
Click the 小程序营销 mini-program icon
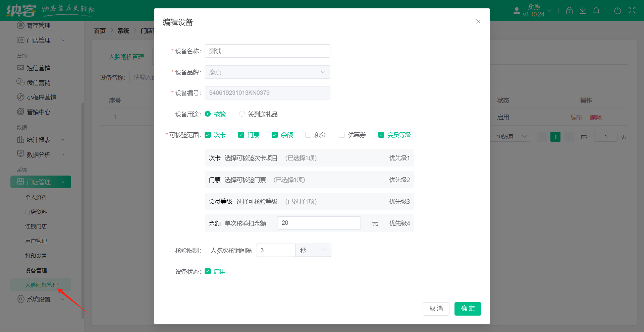pyautogui.click(x=21, y=97)
